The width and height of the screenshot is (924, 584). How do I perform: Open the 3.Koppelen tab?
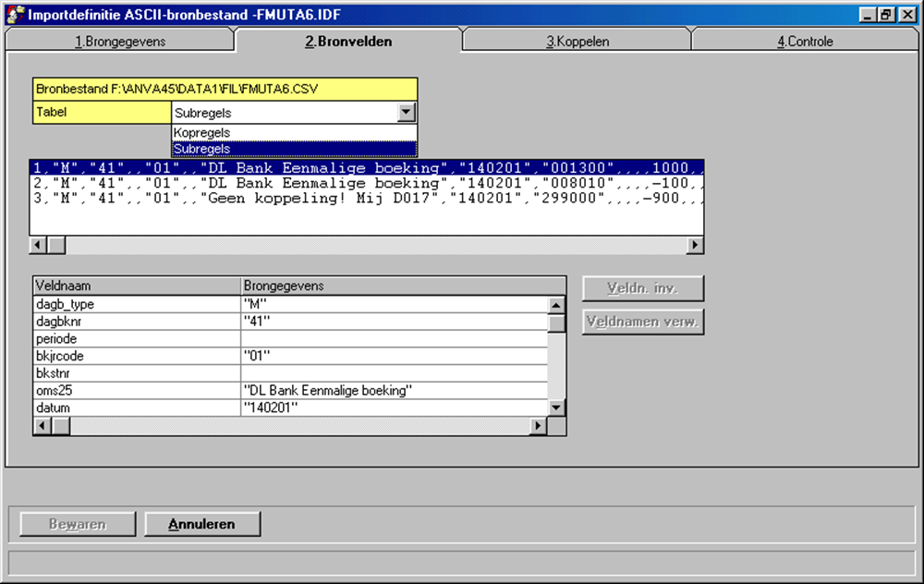tap(577, 42)
